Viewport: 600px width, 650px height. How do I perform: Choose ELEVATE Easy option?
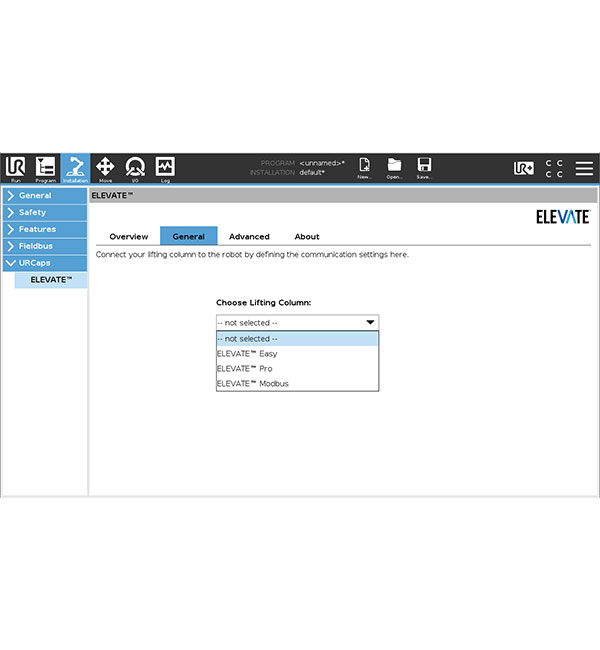(x=297, y=354)
